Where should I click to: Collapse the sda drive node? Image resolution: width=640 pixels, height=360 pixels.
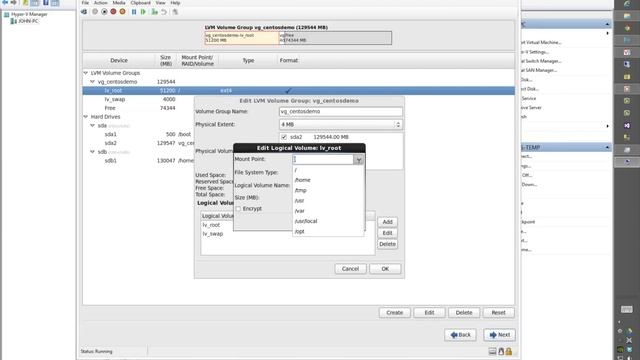point(93,126)
